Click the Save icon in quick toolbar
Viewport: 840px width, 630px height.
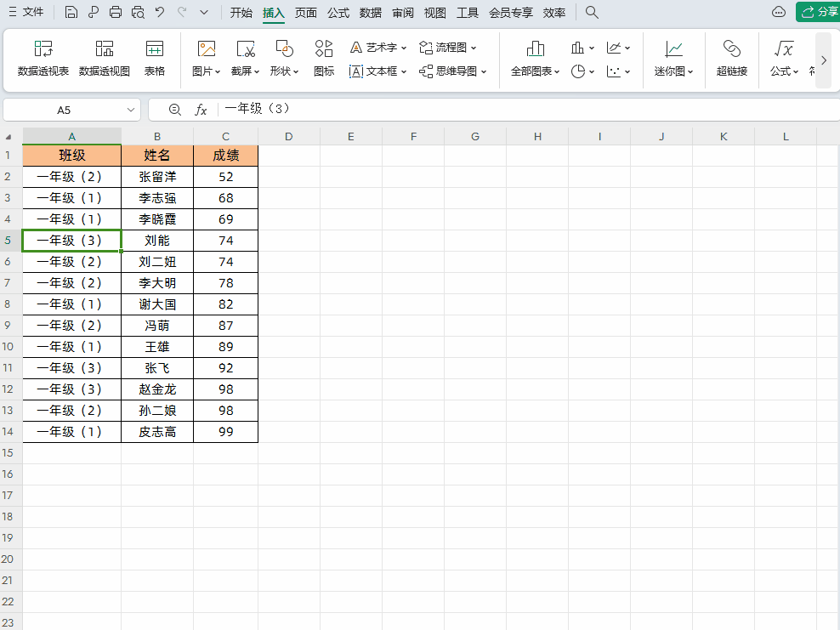coord(71,12)
